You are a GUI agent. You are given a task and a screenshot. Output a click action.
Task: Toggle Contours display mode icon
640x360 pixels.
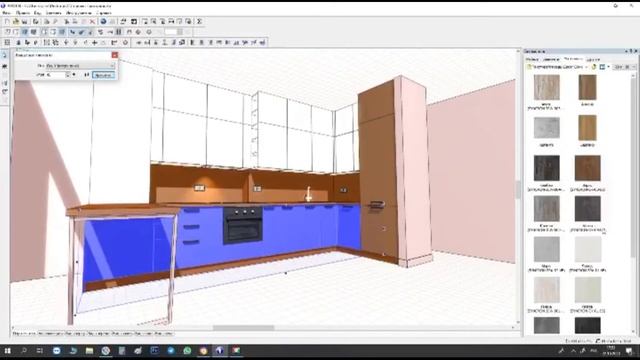[44, 32]
